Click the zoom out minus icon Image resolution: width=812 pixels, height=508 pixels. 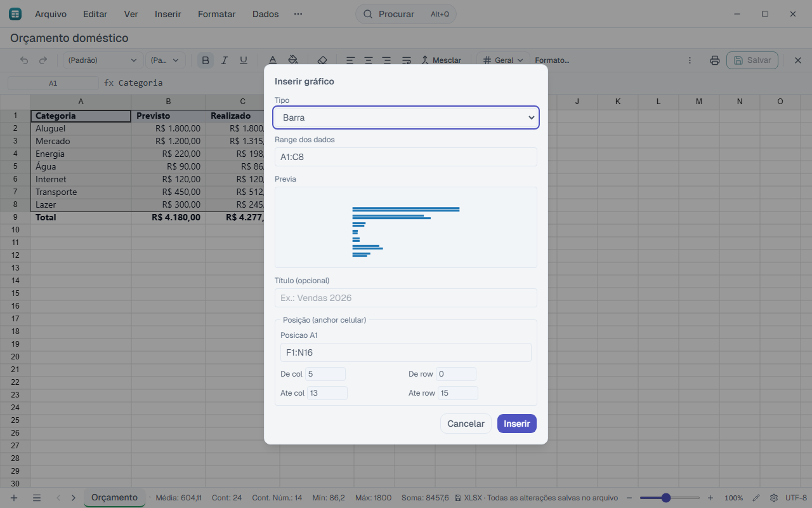pos(629,498)
